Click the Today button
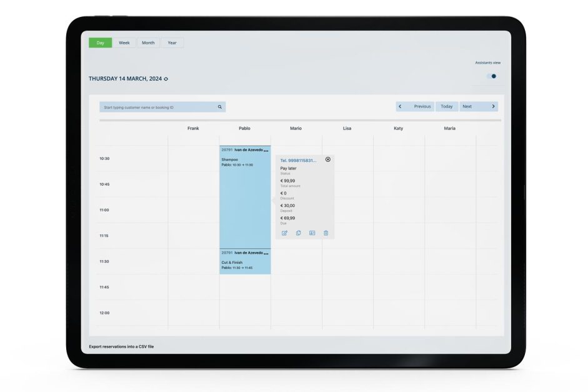 point(447,106)
